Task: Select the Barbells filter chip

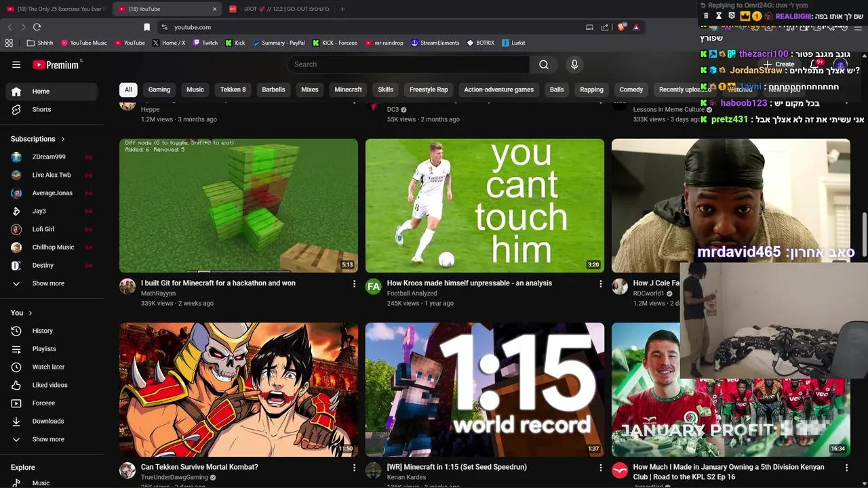Action: (273, 89)
